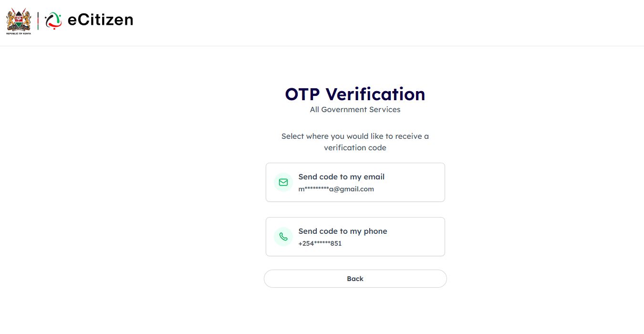This screenshot has width=644, height=334.
Task: Click 'Send code to my email' label
Action: click(x=341, y=177)
